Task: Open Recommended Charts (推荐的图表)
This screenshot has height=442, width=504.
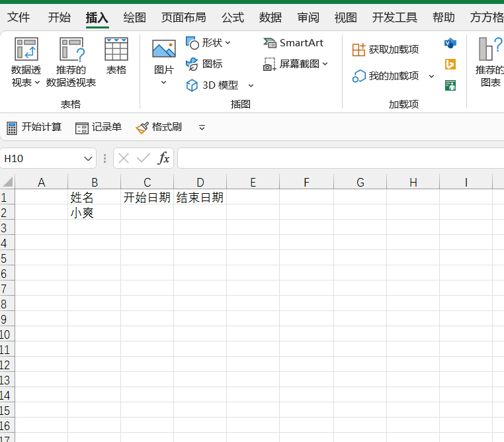Action: click(489, 62)
